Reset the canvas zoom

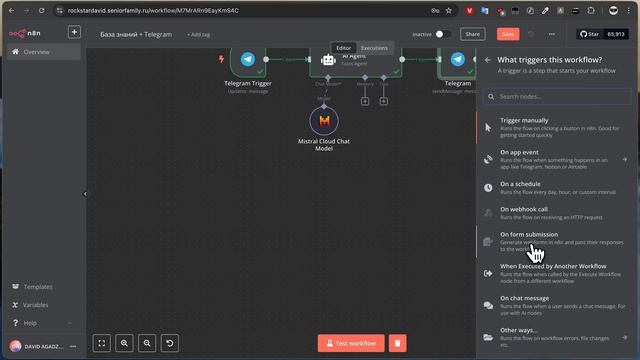coord(170,343)
